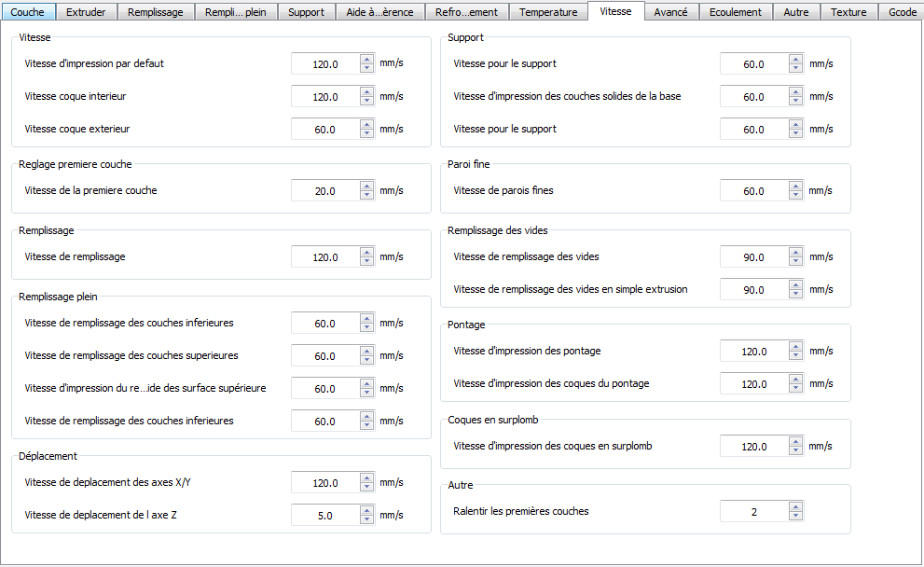The height and width of the screenshot is (567, 924).
Task: Go to the Avancé tab
Action: tap(671, 12)
